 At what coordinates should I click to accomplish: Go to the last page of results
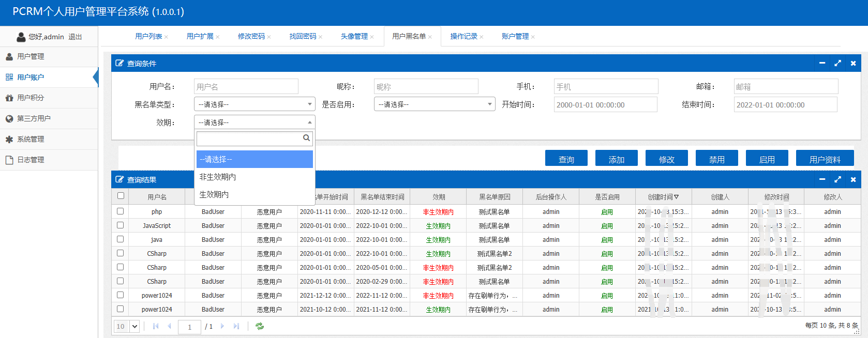click(x=236, y=326)
